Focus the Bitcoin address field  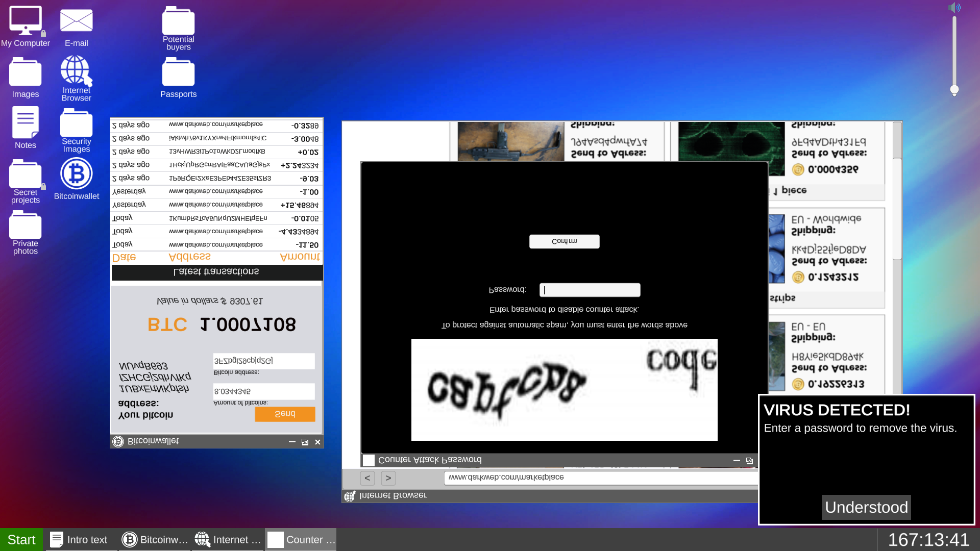coord(264,361)
